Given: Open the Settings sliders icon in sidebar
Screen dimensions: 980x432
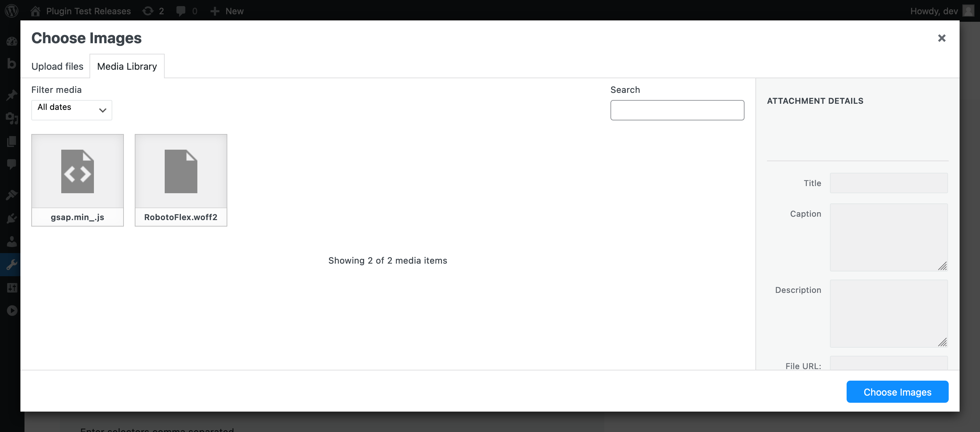Looking at the screenshot, I should [x=12, y=287].
